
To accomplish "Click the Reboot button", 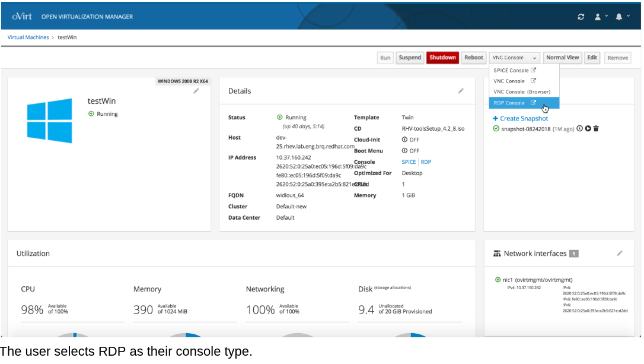I will (x=473, y=58).
